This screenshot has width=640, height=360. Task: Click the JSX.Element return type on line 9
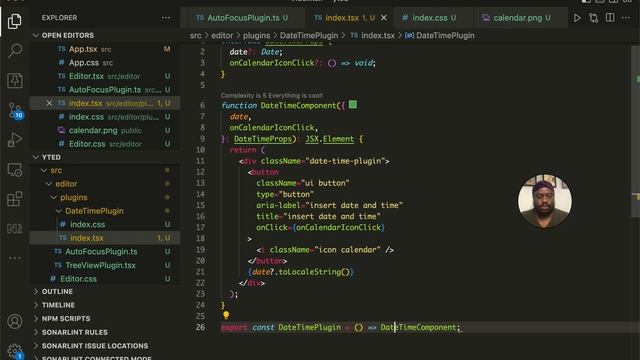coord(329,139)
